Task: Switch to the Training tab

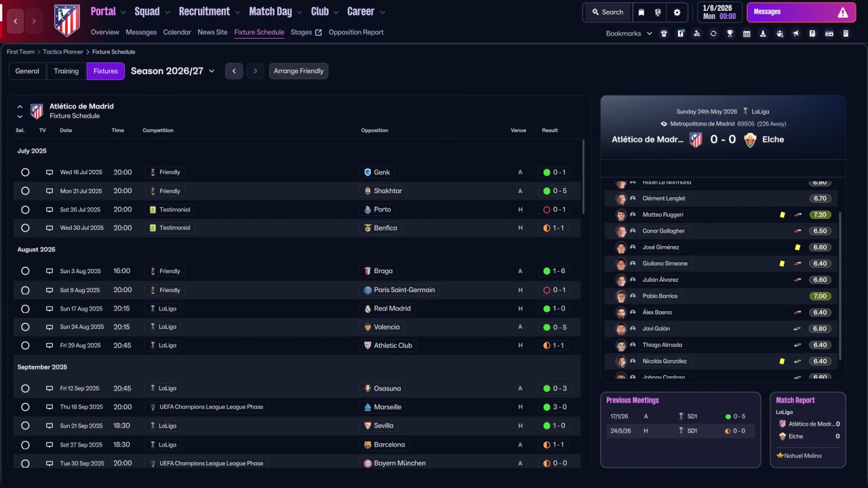Action: coord(66,71)
